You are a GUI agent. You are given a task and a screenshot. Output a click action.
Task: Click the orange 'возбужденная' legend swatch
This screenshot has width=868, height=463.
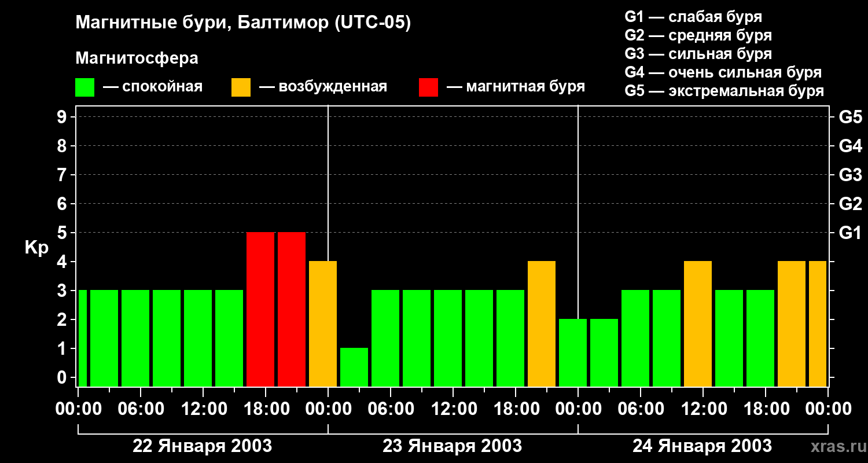click(241, 87)
